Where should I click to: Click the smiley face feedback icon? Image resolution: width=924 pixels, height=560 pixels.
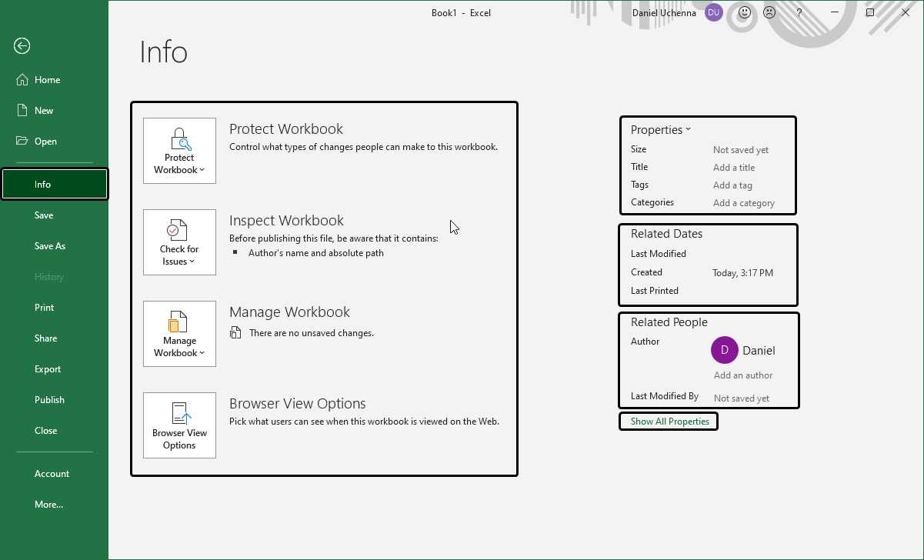coord(744,12)
